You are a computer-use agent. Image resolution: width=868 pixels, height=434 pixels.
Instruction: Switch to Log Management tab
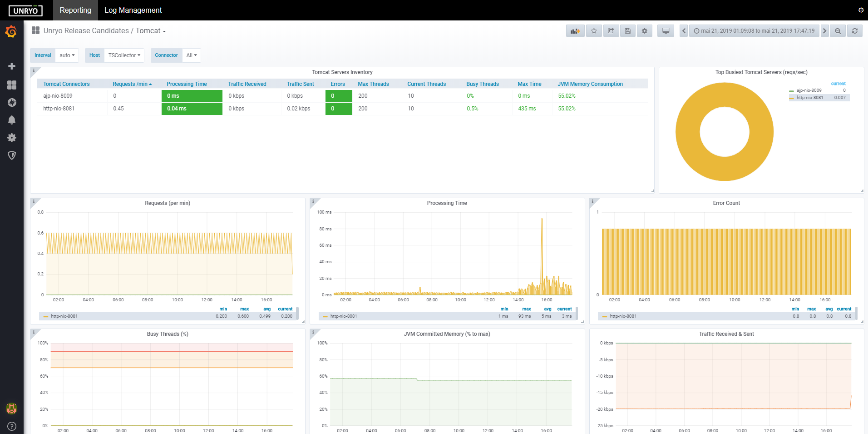pyautogui.click(x=133, y=10)
